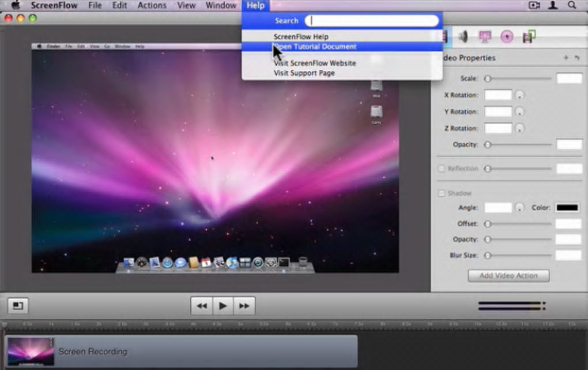Click the fast forward button
The height and width of the screenshot is (370, 588).
point(244,306)
